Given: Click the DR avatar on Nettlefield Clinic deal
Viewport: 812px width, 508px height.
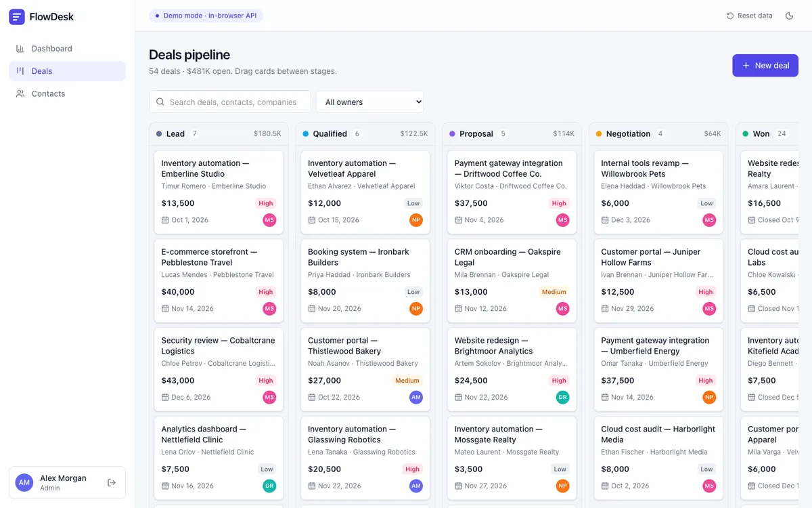Looking at the screenshot, I should coord(269,486).
